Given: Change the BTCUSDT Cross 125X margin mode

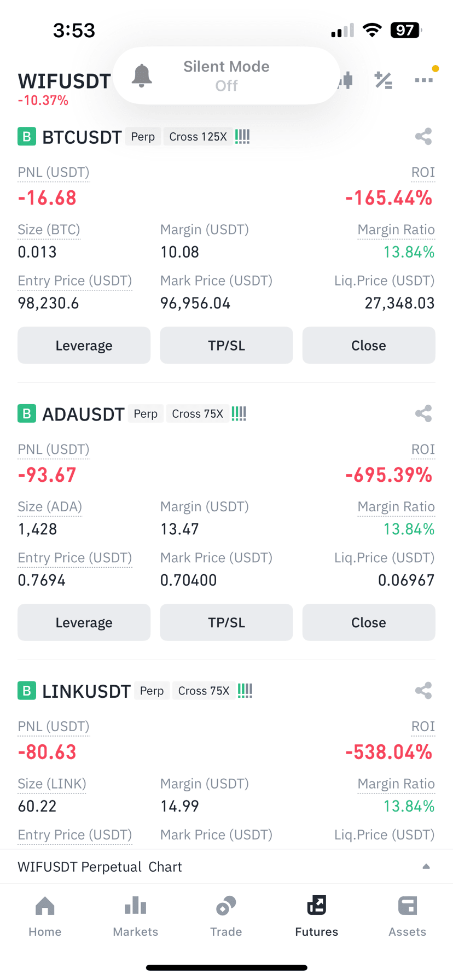Looking at the screenshot, I should click(198, 137).
